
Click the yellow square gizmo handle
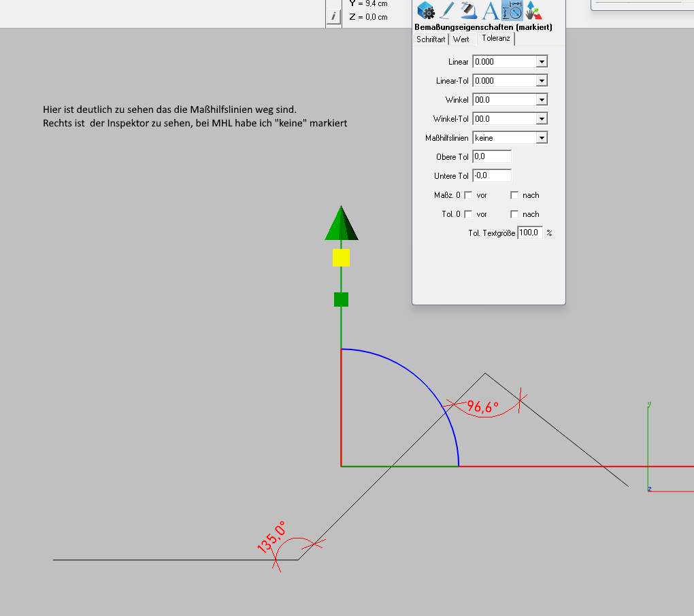click(x=341, y=258)
